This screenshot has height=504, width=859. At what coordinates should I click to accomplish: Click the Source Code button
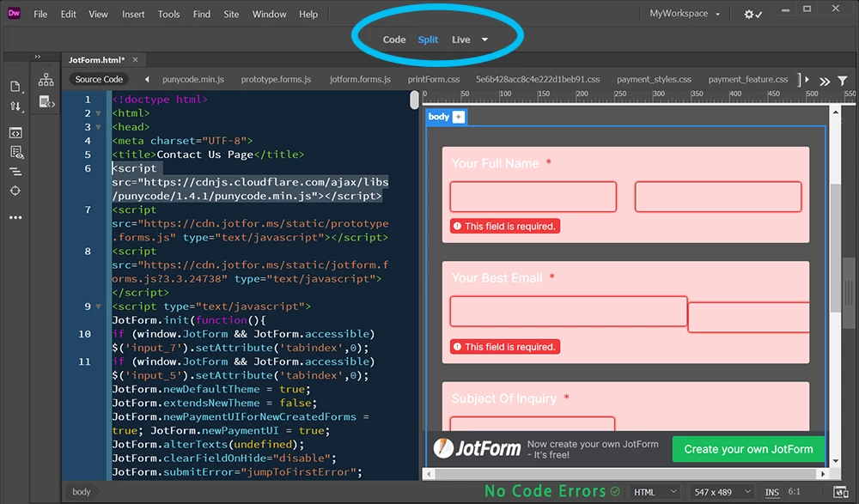pos(99,80)
